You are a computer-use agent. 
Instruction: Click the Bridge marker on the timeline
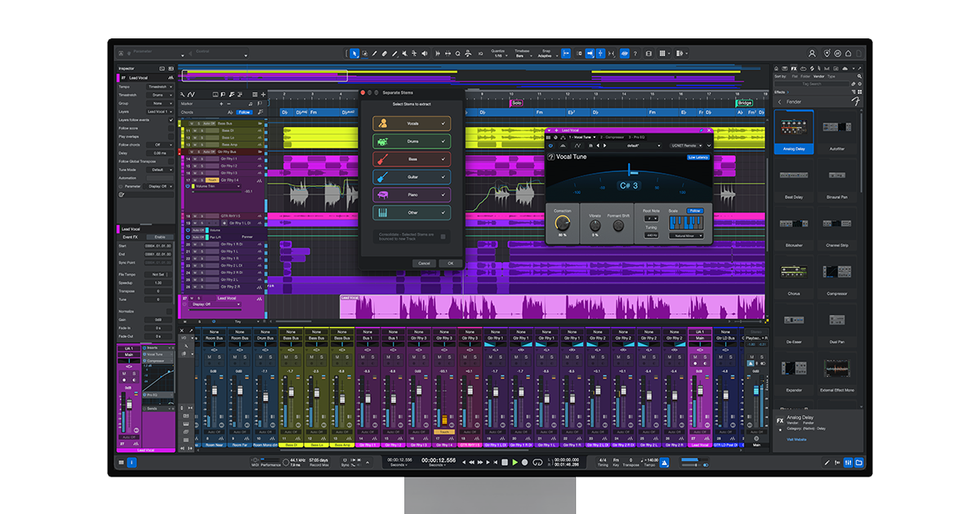[x=745, y=103]
